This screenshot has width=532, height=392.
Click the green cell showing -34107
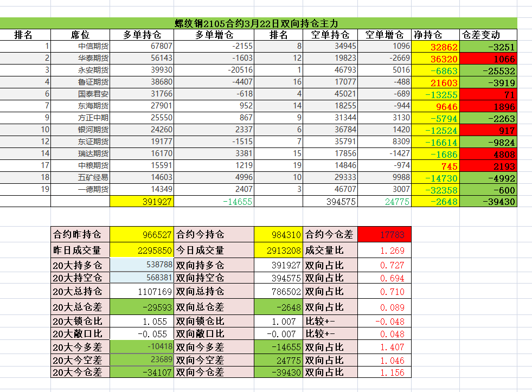[x=141, y=372]
